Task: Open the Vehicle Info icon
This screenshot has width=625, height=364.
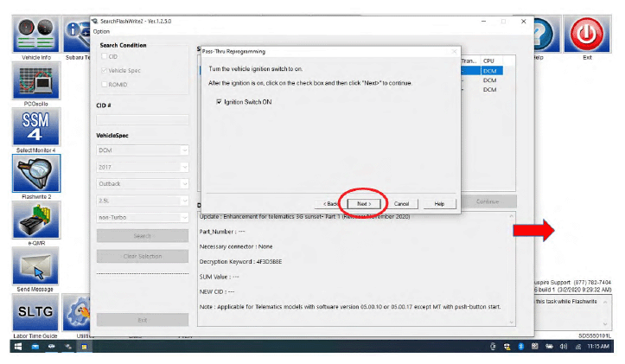Action: click(x=36, y=35)
